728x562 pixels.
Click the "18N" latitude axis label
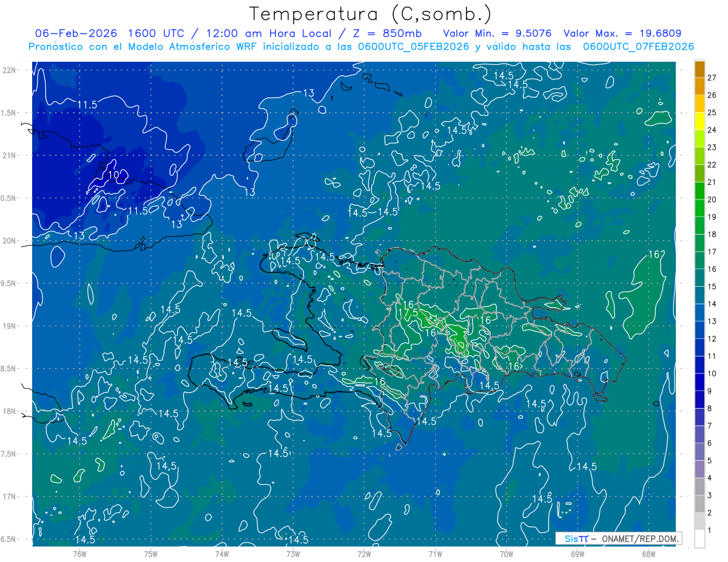pos(10,411)
